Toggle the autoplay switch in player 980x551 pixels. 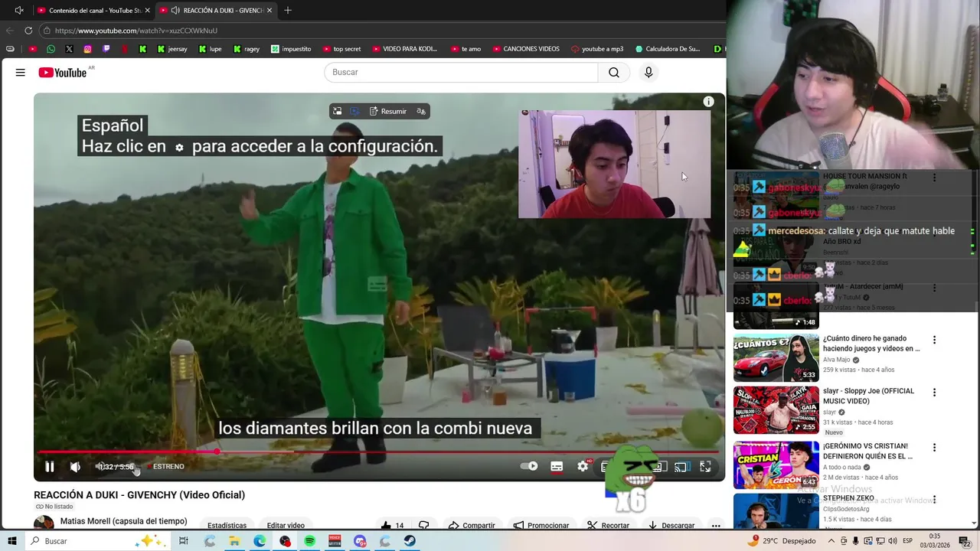(x=529, y=466)
